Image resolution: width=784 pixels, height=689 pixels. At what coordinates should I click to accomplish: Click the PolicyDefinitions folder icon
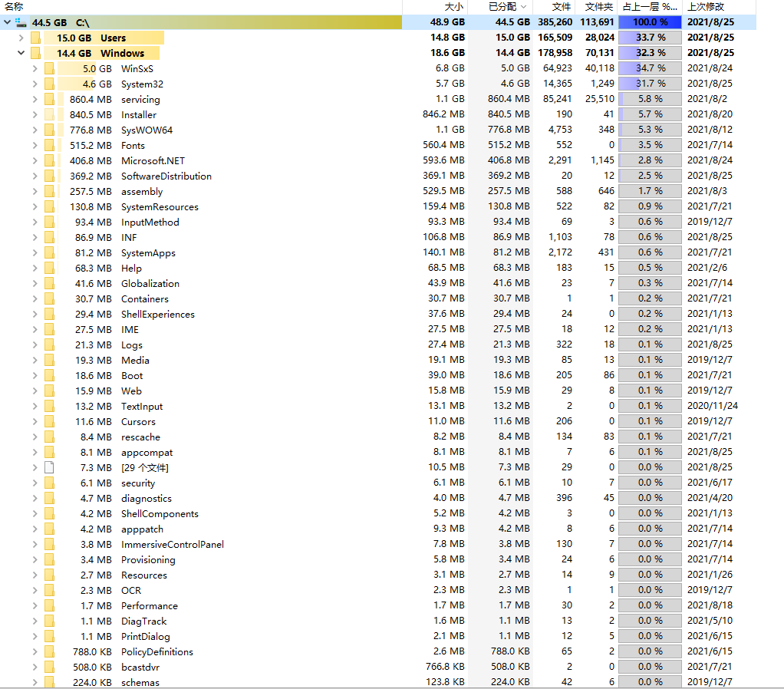[x=49, y=651]
